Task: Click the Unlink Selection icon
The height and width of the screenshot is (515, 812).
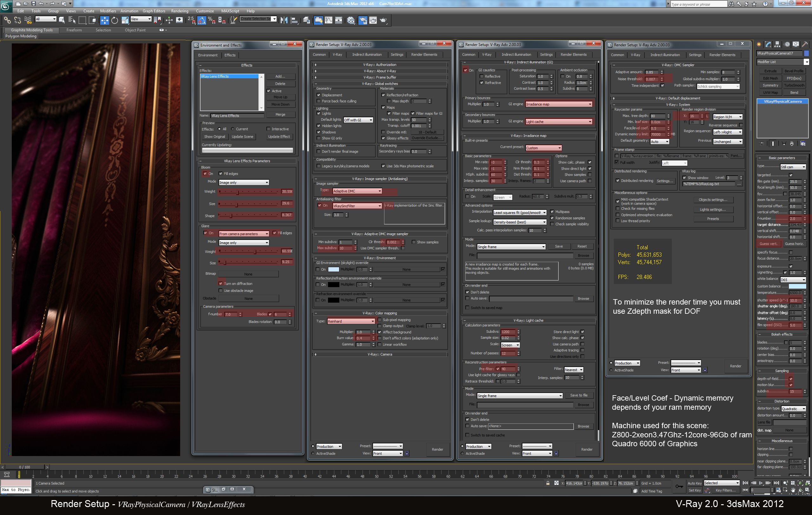Action: point(17,20)
